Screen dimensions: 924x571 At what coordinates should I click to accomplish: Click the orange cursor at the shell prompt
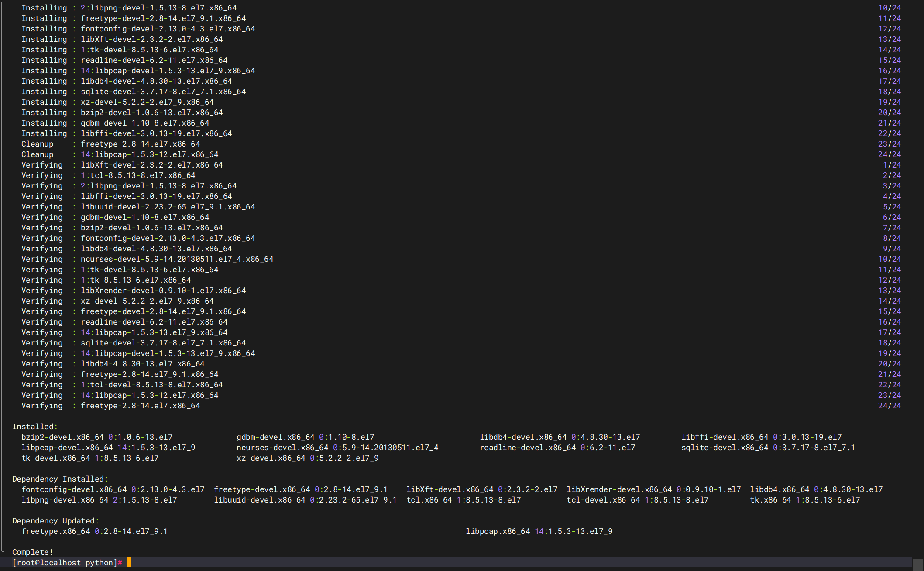(129, 562)
